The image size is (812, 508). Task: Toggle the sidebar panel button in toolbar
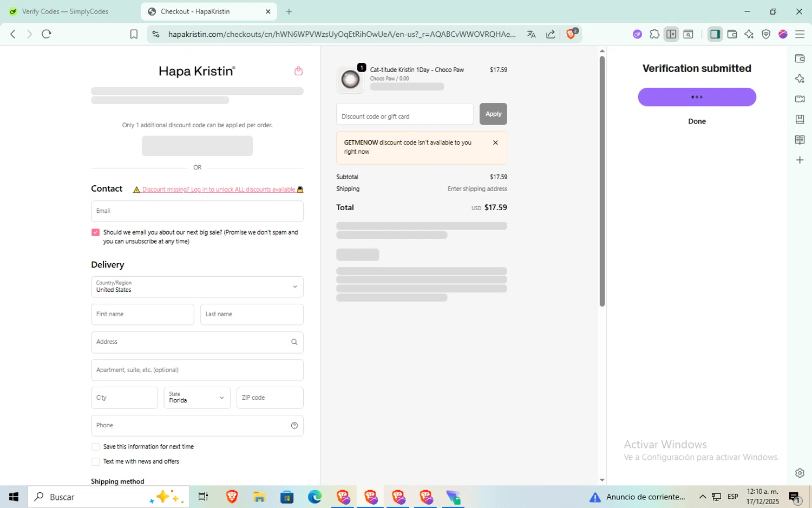click(x=715, y=34)
